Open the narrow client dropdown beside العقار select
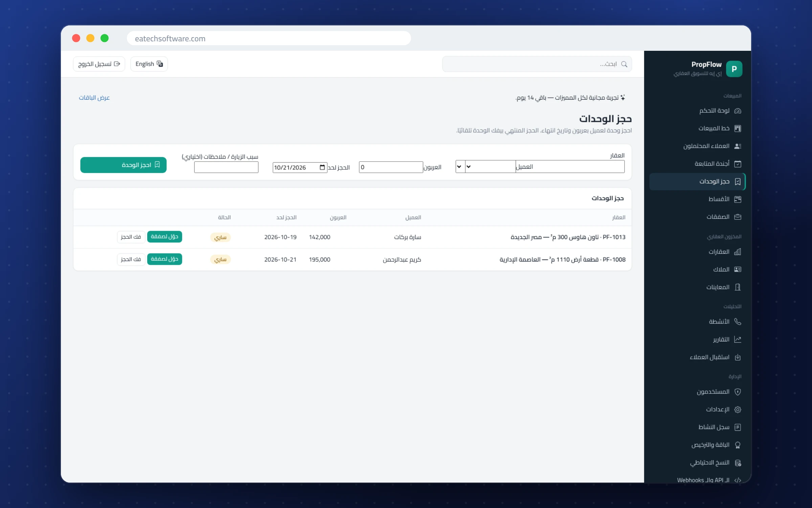The height and width of the screenshot is (508, 812). pyautogui.click(x=460, y=167)
